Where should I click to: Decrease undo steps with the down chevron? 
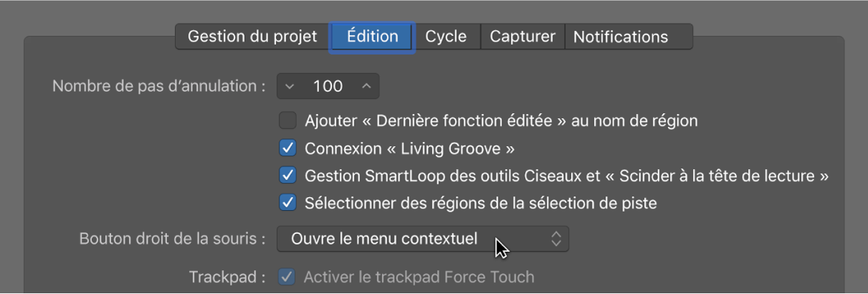point(290,86)
